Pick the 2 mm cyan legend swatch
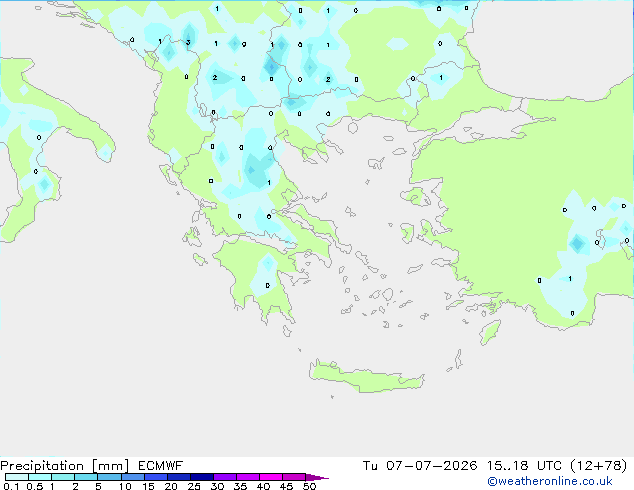 point(86,477)
